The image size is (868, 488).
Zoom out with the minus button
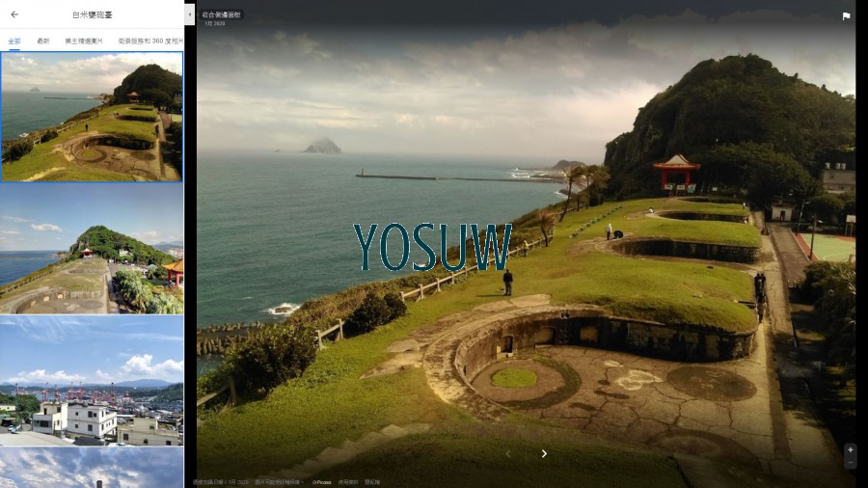tap(850, 463)
